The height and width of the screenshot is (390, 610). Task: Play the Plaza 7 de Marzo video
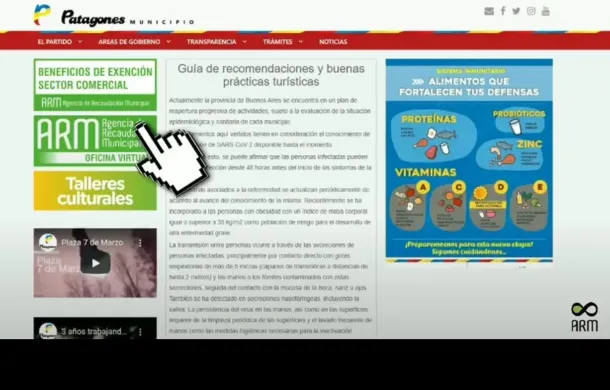point(95,264)
